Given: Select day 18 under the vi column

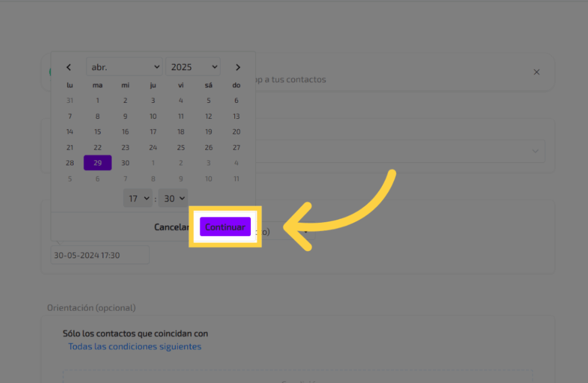Looking at the screenshot, I should click(181, 131).
